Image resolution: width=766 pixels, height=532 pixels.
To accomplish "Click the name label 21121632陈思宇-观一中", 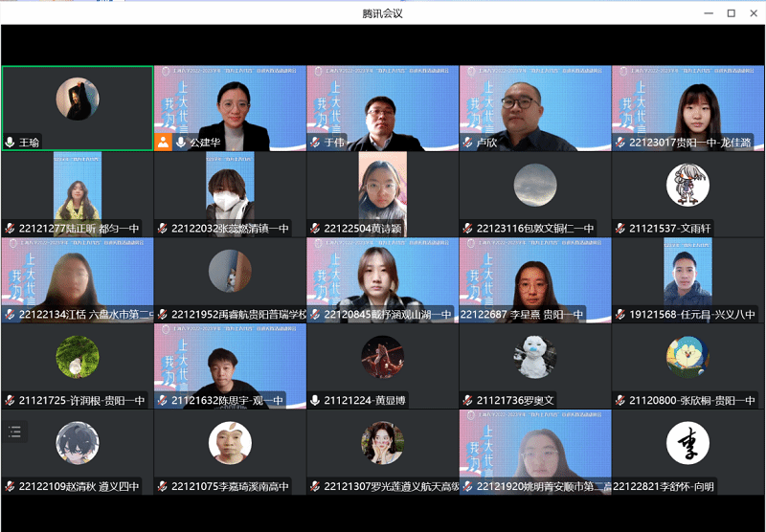I will 228,401.
